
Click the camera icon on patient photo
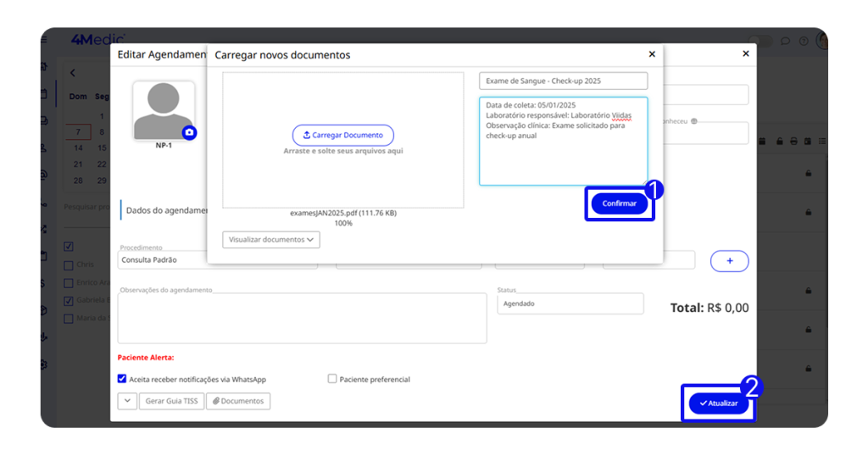point(189,132)
